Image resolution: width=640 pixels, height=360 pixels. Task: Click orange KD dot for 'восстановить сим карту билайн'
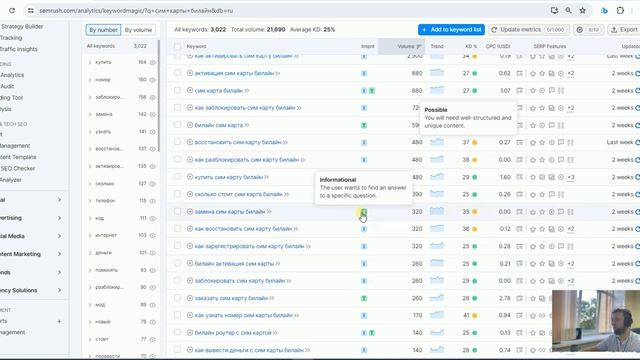pyautogui.click(x=475, y=142)
